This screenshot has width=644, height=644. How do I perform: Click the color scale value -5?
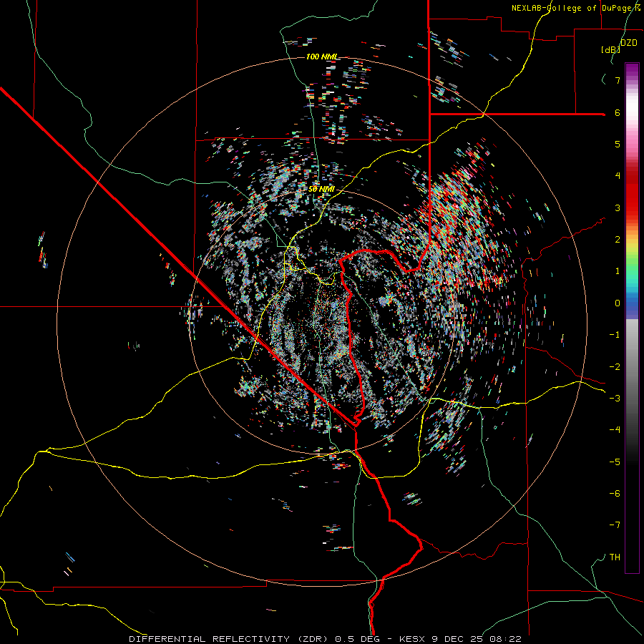coord(615,462)
